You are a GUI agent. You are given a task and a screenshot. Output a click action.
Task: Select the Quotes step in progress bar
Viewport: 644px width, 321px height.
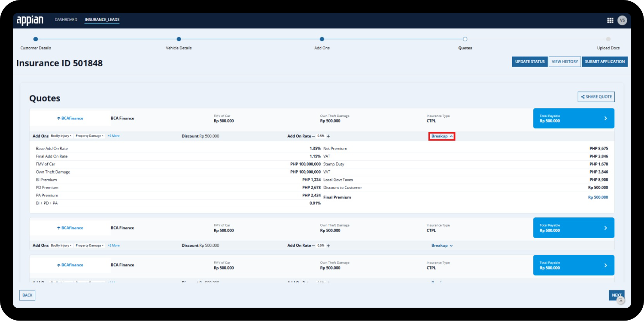(465, 39)
